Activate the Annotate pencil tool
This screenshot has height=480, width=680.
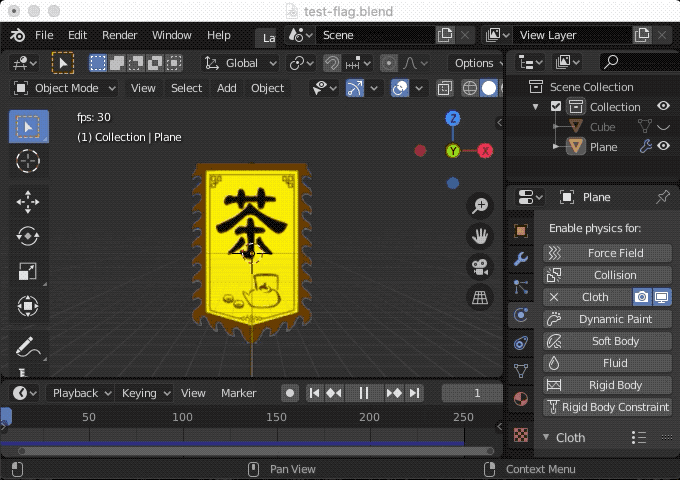28,348
